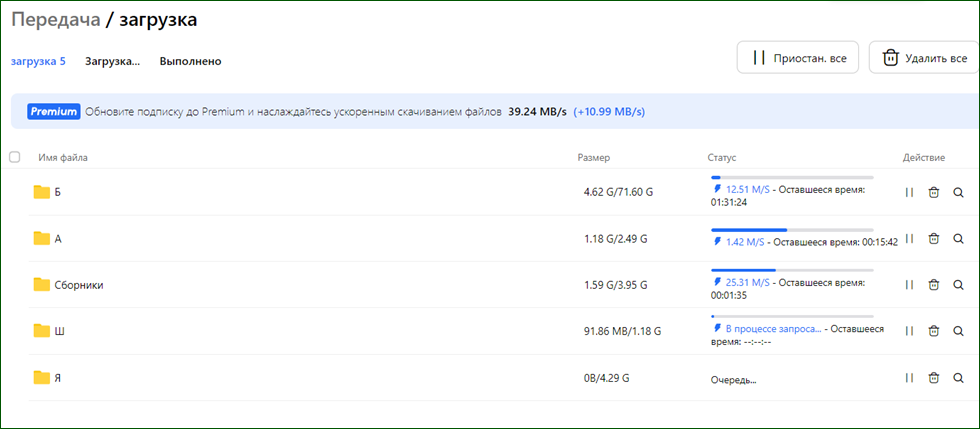Image resolution: width=980 pixels, height=429 pixels.
Task: Open the Загрузка... tab
Action: click(x=112, y=61)
